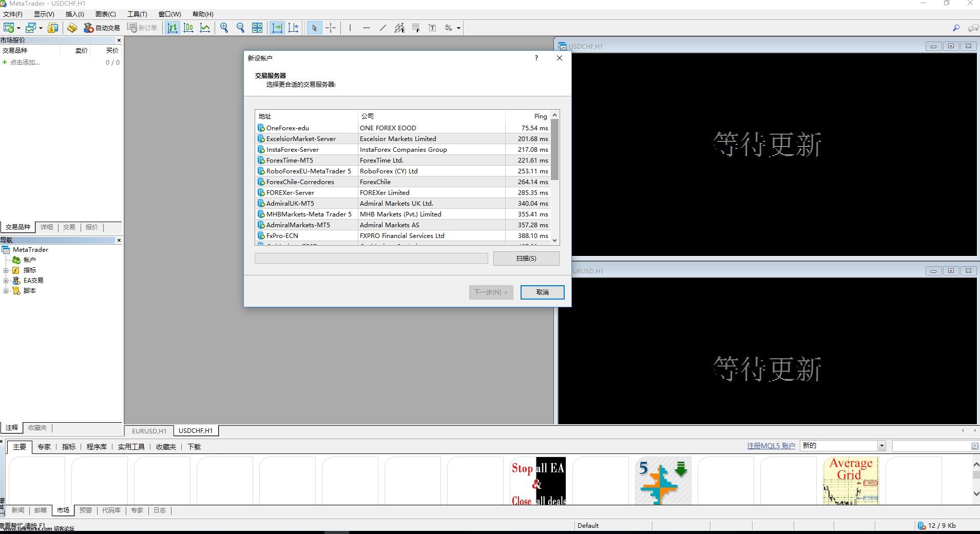Expand the 脚本 node in navigator
The width and height of the screenshot is (980, 534).
pyautogui.click(x=6, y=291)
